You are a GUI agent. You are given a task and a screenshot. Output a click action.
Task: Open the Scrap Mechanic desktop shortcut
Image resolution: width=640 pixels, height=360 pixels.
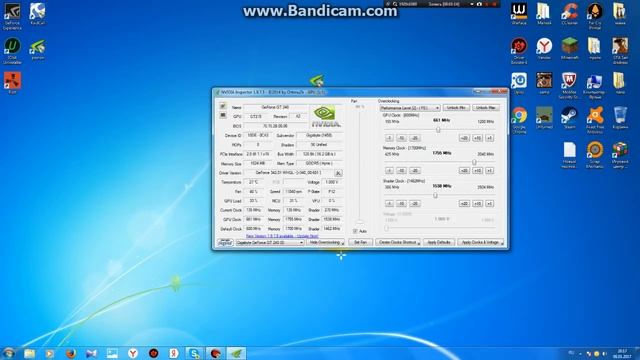[x=595, y=155]
